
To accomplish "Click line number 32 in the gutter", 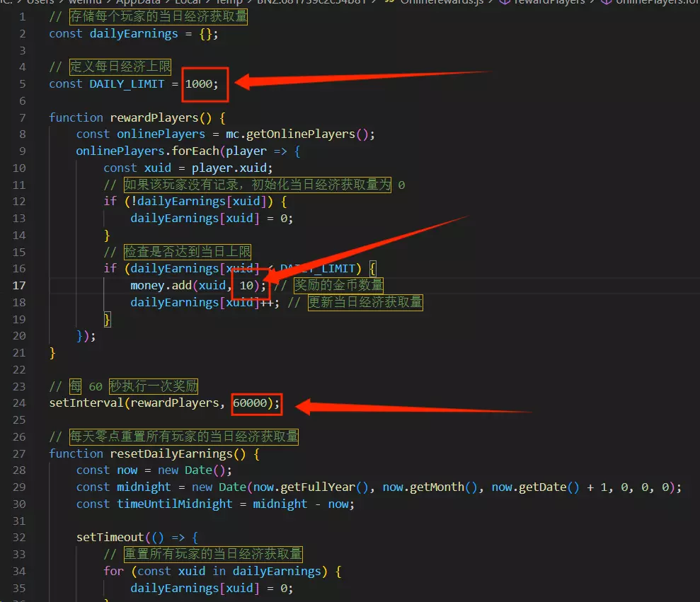I will pos(19,538).
